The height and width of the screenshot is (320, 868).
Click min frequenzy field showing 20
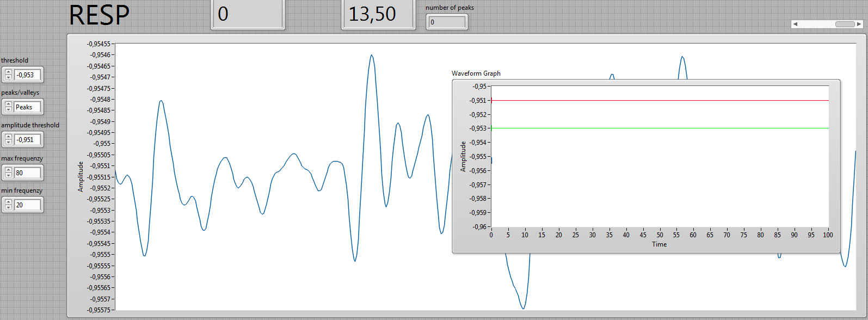click(x=28, y=205)
